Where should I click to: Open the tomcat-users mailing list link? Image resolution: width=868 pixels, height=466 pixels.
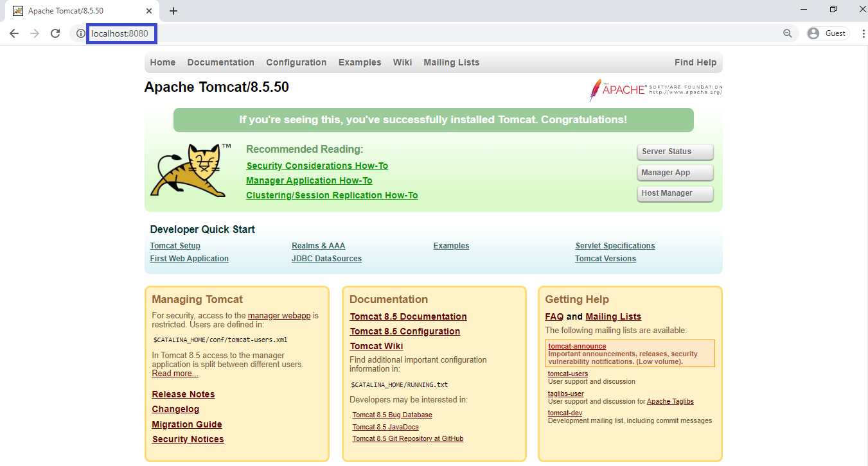coord(568,374)
